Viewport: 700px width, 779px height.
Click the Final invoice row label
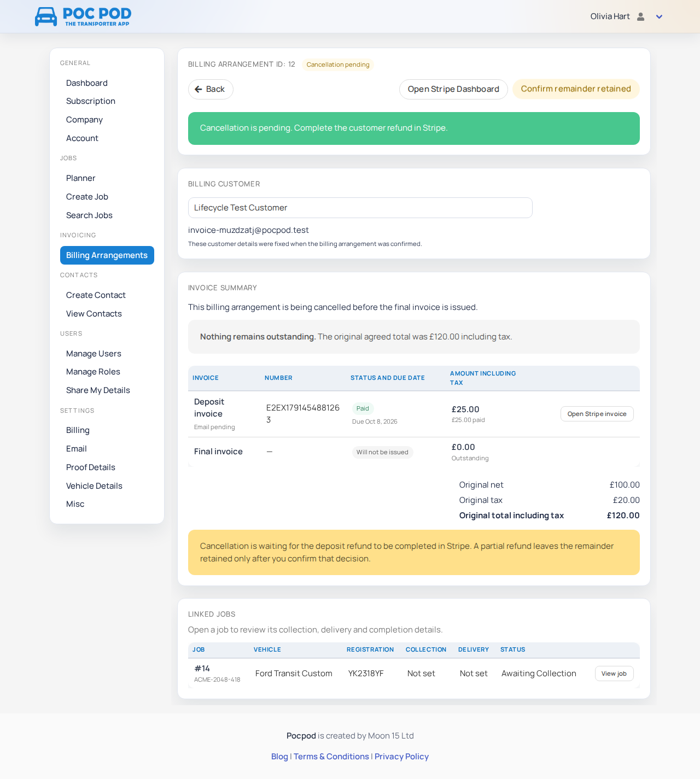pyautogui.click(x=218, y=452)
